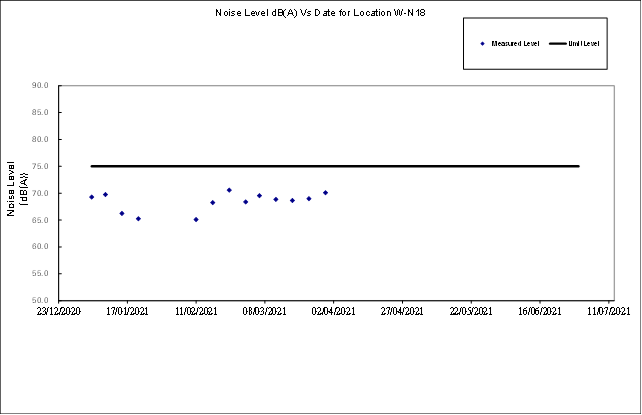Click the 16/06/2021 x-axis date label
This screenshot has width=642, height=415.
click(x=540, y=312)
